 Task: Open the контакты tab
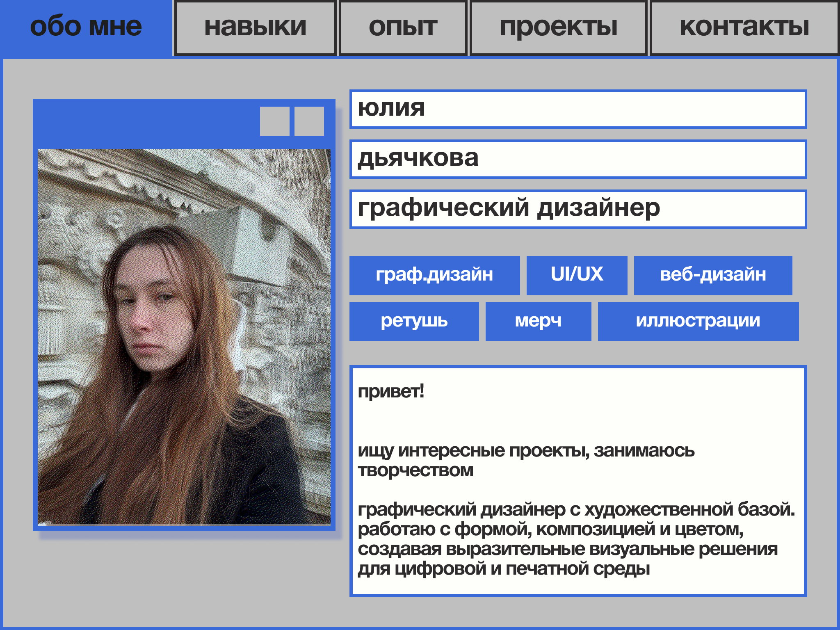(743, 27)
